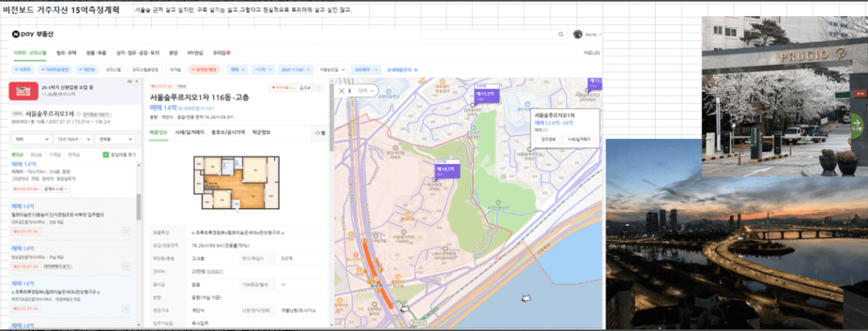Screen dimensions: 868x331
Task: Click the listing panel vertical scrollbar
Action: point(138,206)
